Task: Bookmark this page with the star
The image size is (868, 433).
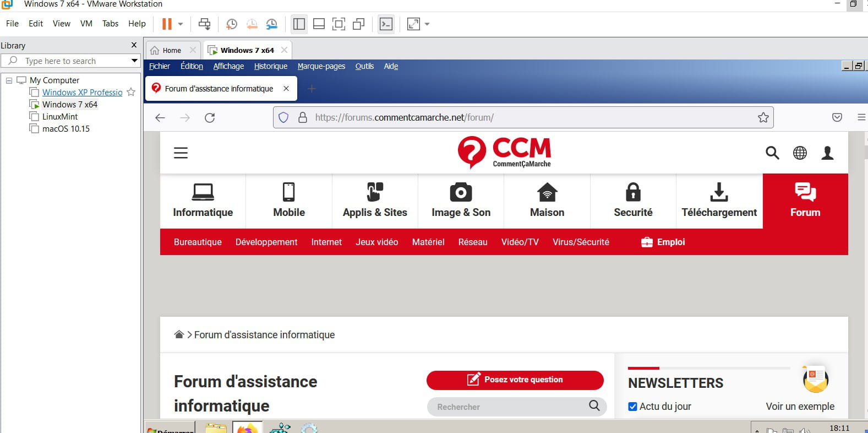Action: (x=763, y=117)
